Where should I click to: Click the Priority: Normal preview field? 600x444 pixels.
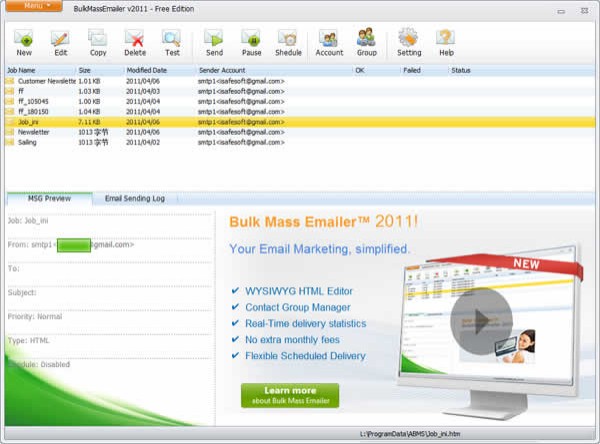click(x=35, y=317)
